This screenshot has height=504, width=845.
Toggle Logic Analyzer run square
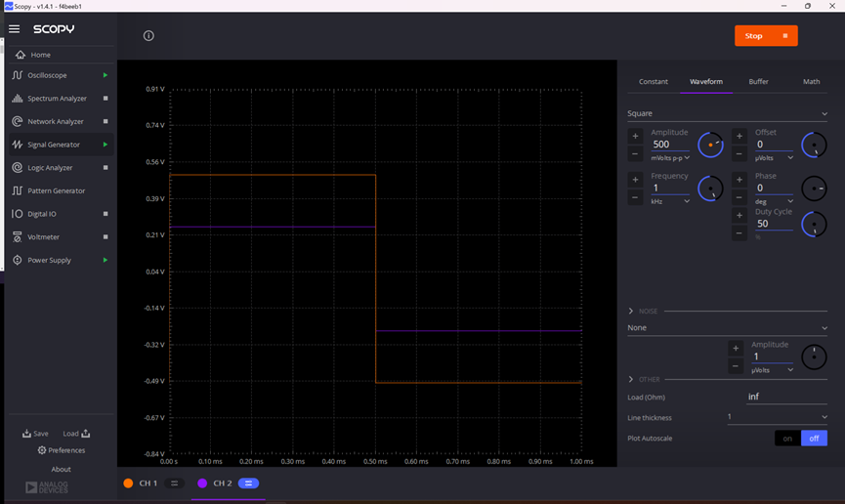[106, 168]
